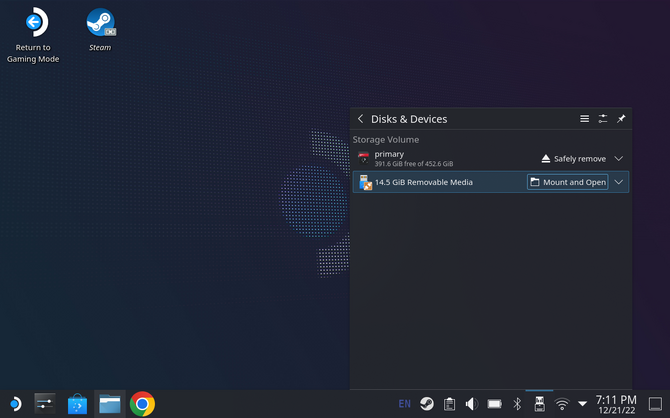Open the Steam desktop shortcut
The image size is (670, 418).
tap(100, 23)
